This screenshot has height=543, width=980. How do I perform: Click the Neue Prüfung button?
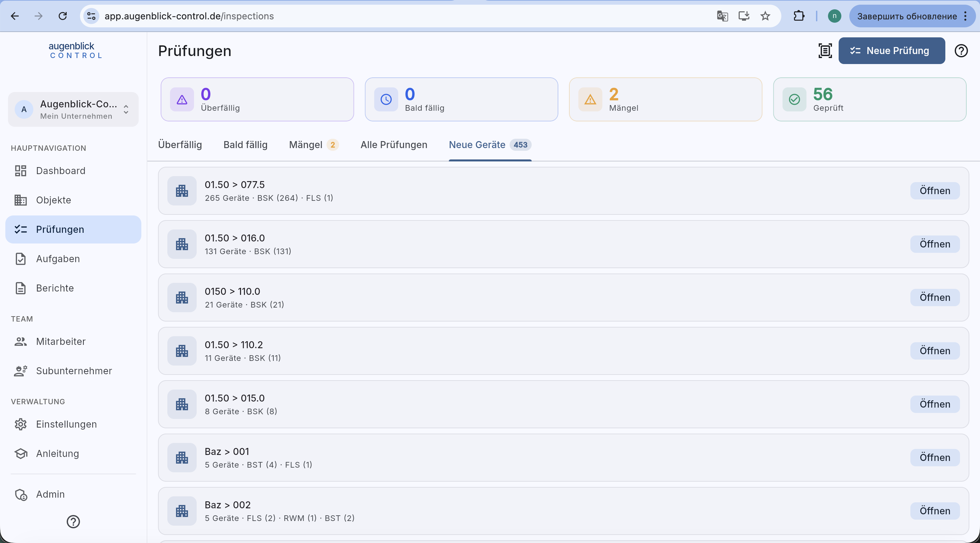[x=891, y=51]
